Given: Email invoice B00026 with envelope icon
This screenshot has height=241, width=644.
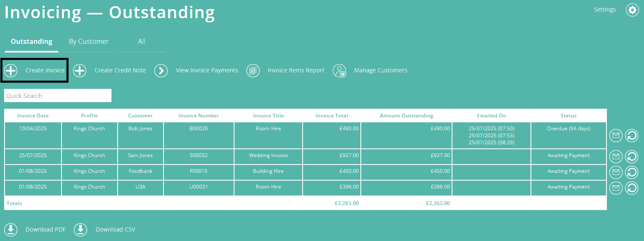Looking at the screenshot, I should click(x=616, y=135).
